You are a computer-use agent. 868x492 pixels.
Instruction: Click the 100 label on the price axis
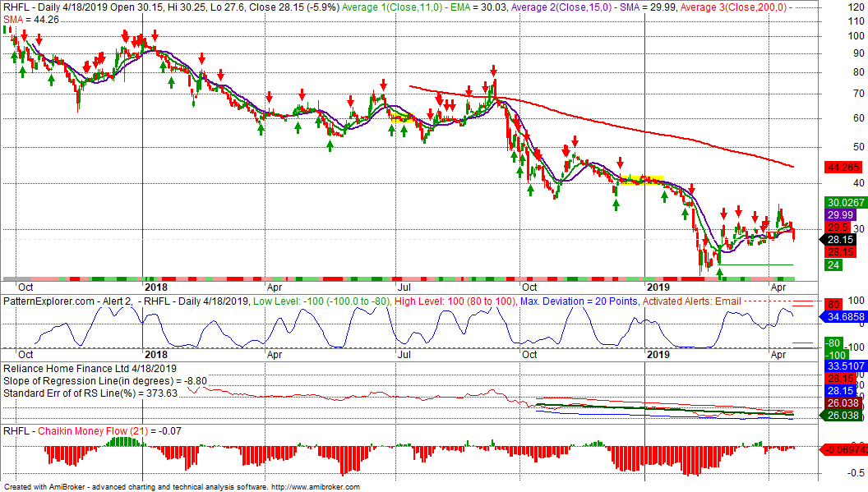point(856,36)
